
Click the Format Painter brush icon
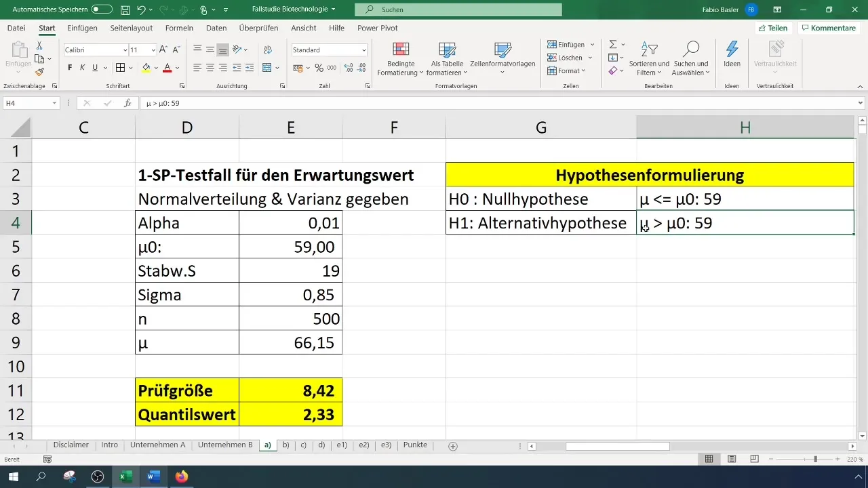(39, 72)
